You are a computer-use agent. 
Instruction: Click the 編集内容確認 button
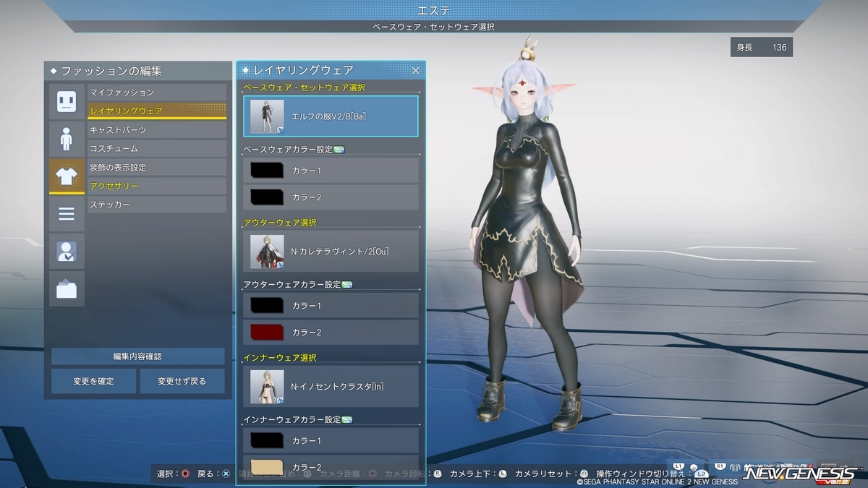pyautogui.click(x=137, y=356)
